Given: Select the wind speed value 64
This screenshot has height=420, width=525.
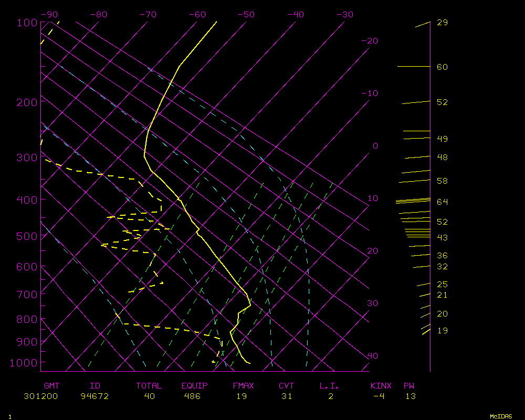Looking at the screenshot, I should pos(442,202).
